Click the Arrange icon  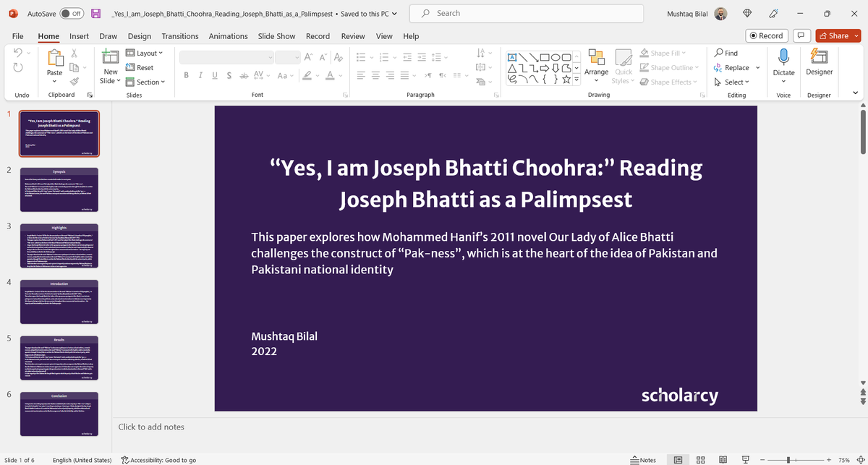coord(597,58)
